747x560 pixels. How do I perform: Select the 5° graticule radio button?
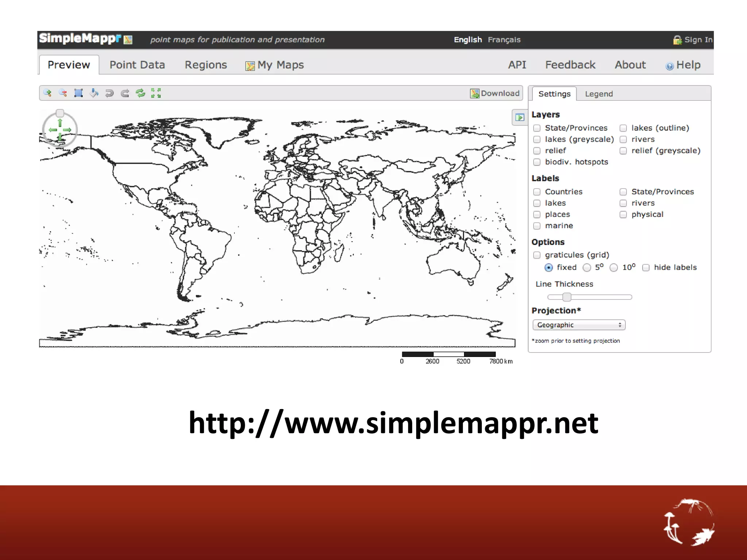[587, 268]
